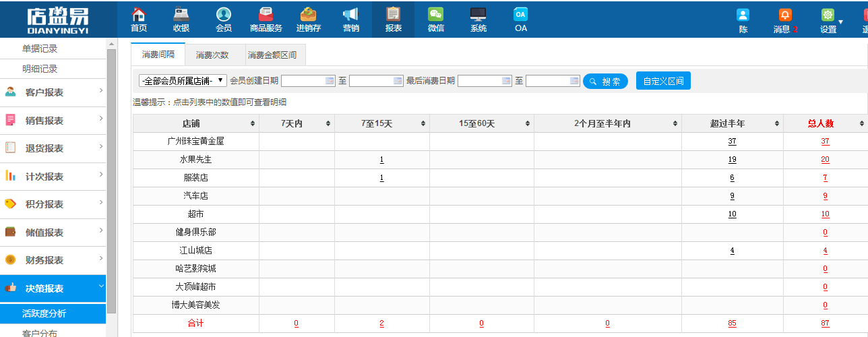Screen dimensions: 868x337
Task: Open calendar for 最后消费日期 start date
Action: click(507, 81)
